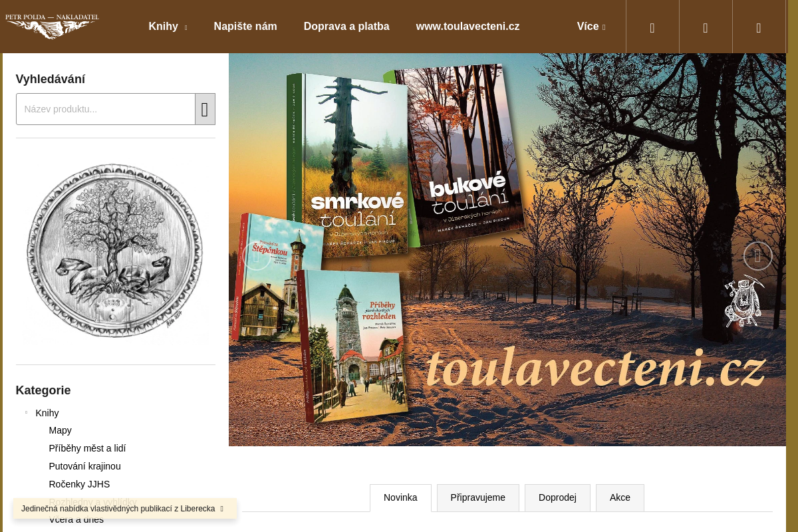The width and height of the screenshot is (798, 532).
Task: Click the last header icon button on right
Action: tap(759, 27)
